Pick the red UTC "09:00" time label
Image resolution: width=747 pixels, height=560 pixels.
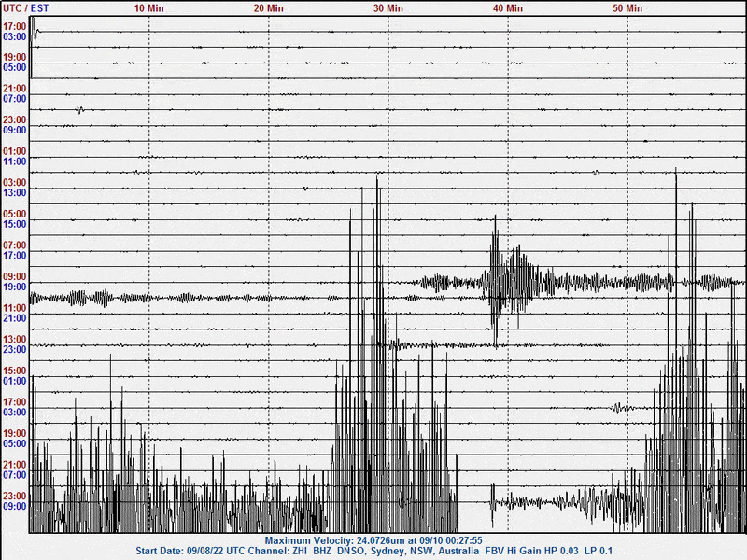pyautogui.click(x=14, y=276)
